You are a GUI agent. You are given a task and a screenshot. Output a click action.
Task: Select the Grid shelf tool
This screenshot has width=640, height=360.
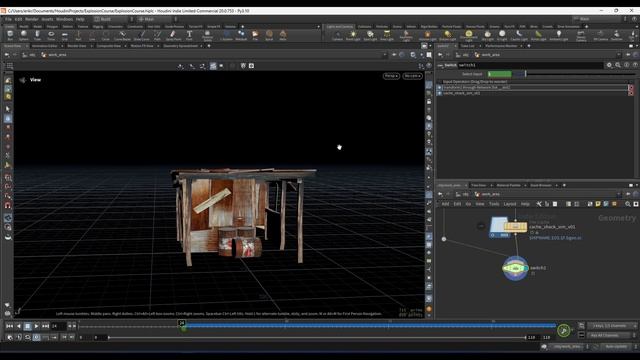pyautogui.click(x=64, y=36)
